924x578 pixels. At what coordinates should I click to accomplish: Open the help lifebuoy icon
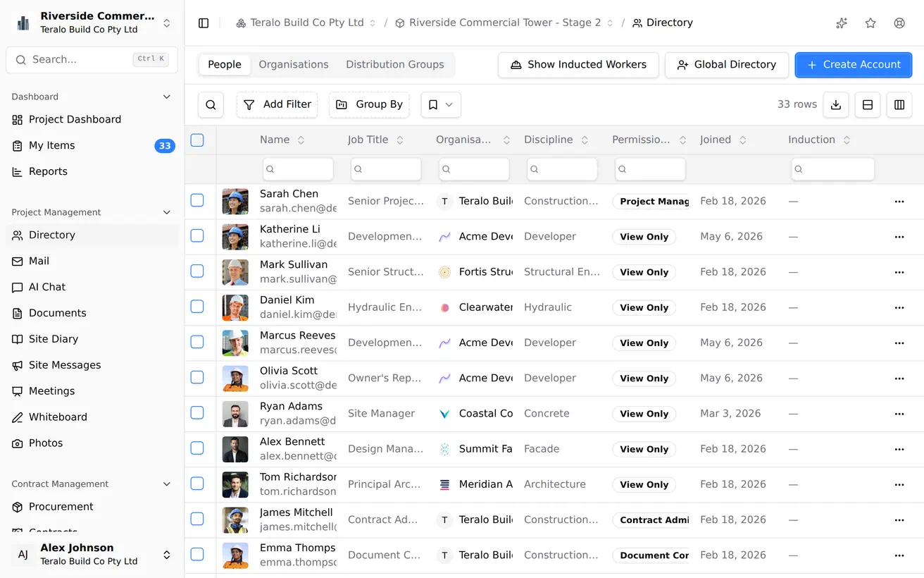[x=899, y=23]
